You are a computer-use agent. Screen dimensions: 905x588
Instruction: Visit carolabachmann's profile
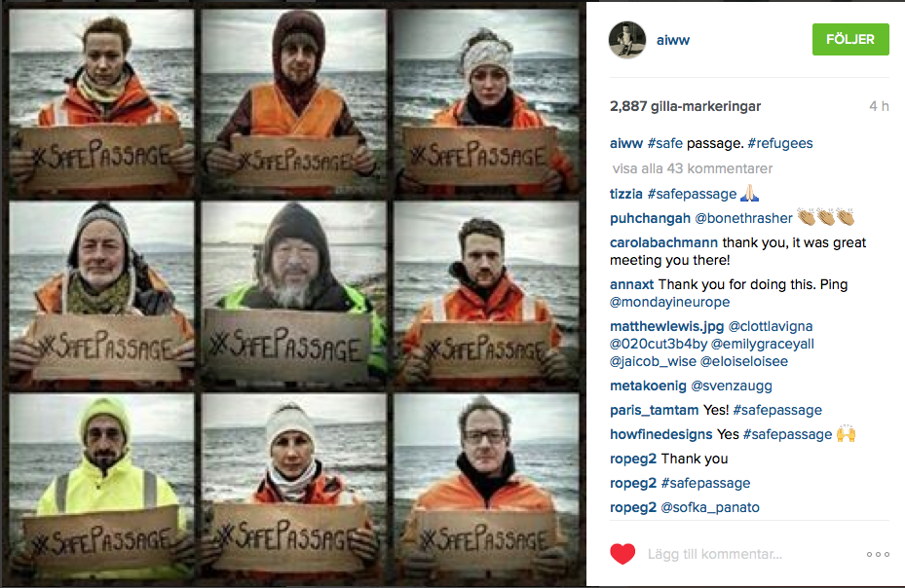pos(663,242)
